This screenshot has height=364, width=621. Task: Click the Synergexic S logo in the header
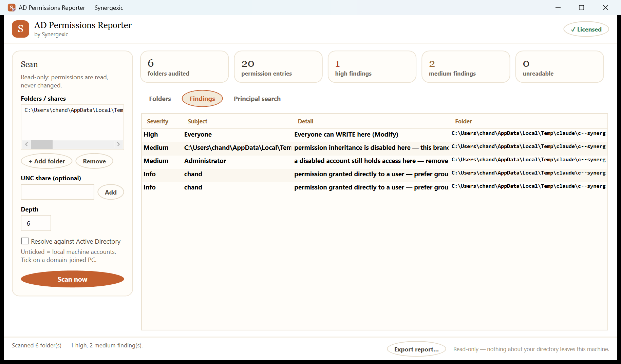point(20,29)
